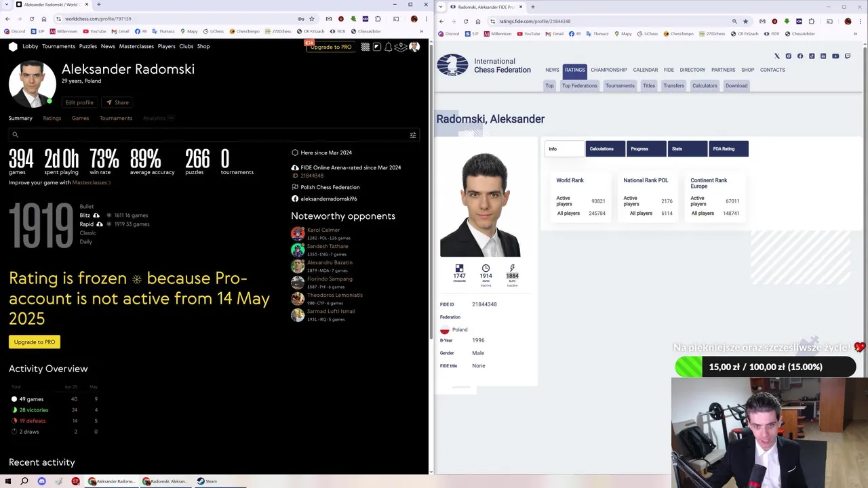Open Masterclasses in World Chess navigation

click(136, 46)
